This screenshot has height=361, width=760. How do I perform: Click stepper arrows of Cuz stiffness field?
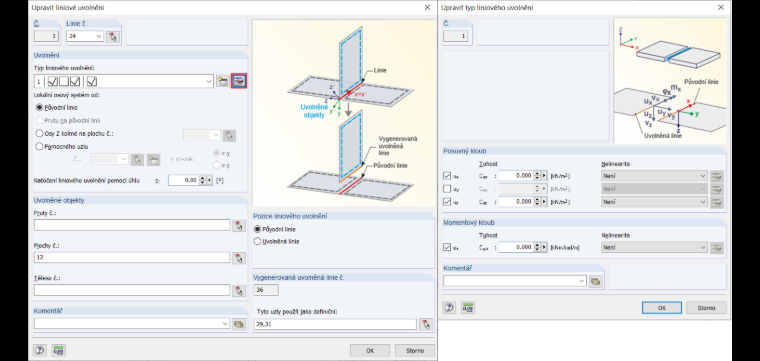(x=537, y=202)
